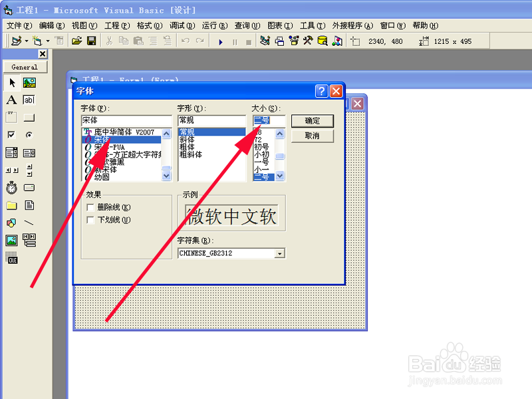Select the Data control tool
This screenshot has height=399, width=532.
click(29, 241)
